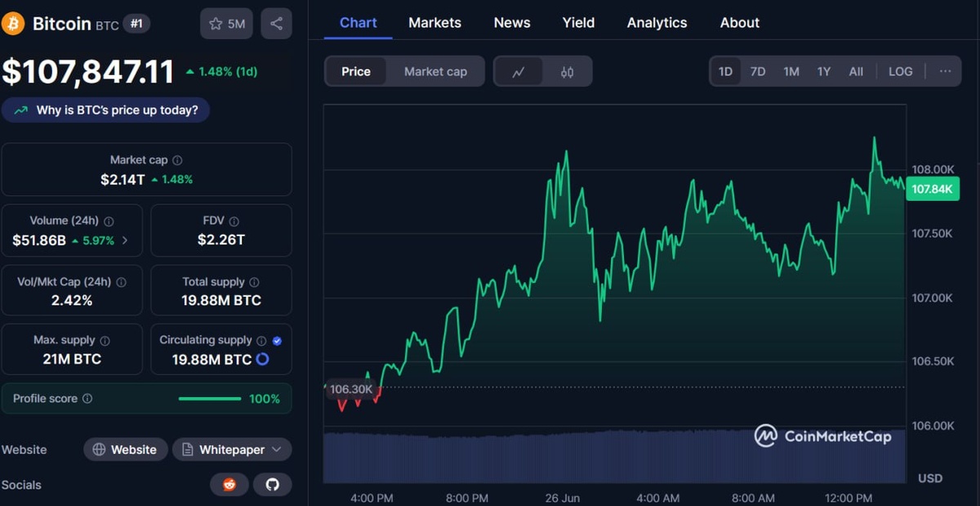Click the info icon beside Vol/Mkt Cap (24h)
Image resolution: width=980 pixels, height=506 pixels.
point(122,281)
